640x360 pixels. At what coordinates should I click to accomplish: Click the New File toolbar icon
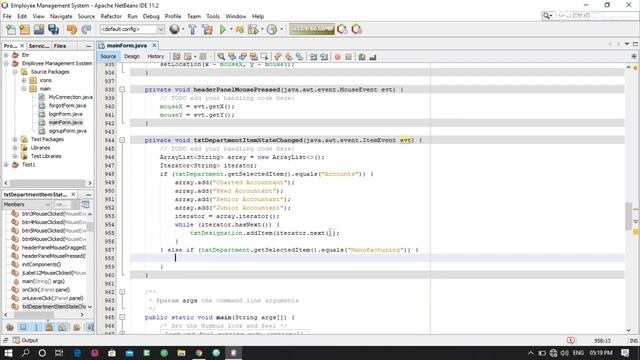click(x=11, y=29)
